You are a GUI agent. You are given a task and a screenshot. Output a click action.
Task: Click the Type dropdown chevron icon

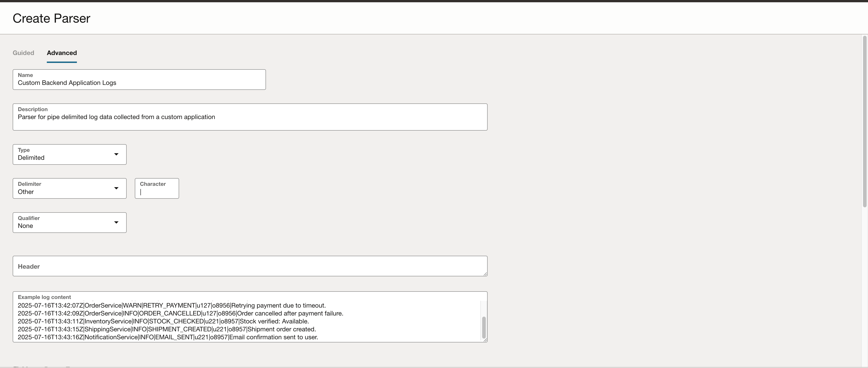point(116,154)
